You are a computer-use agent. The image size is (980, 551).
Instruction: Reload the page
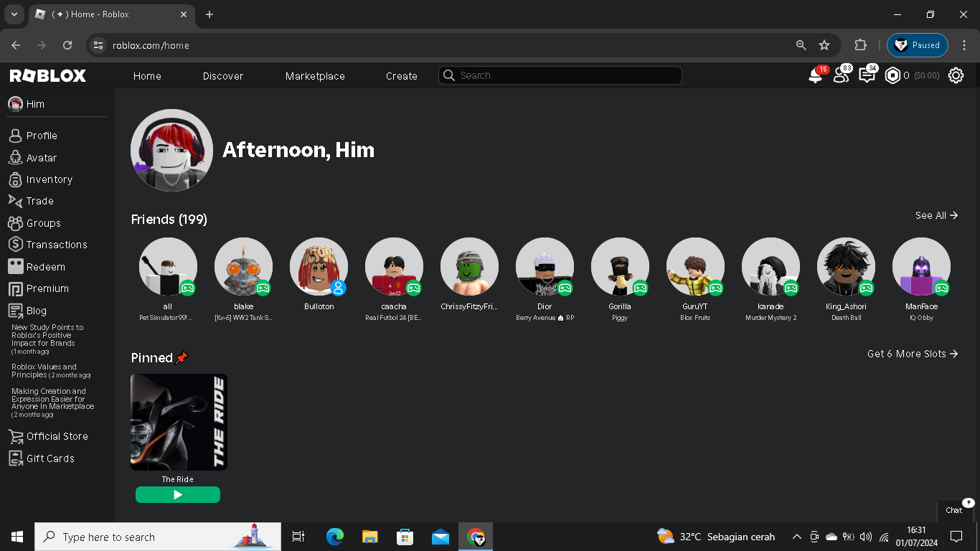pos(67,45)
